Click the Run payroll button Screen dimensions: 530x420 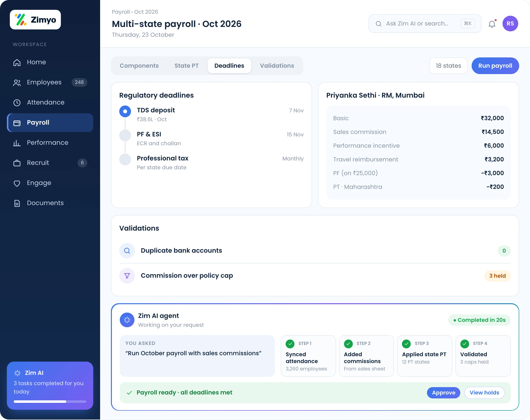tap(495, 66)
